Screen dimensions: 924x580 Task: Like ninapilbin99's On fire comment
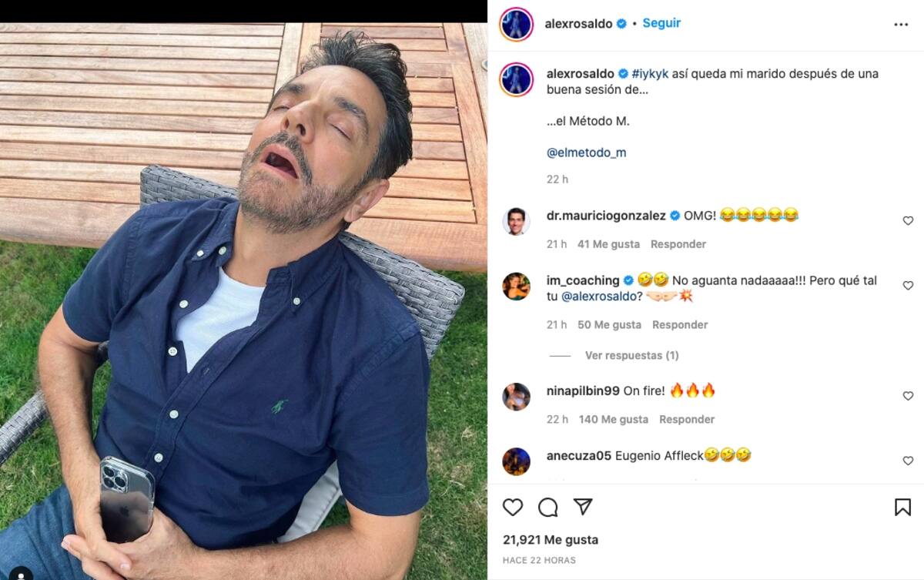(908, 396)
